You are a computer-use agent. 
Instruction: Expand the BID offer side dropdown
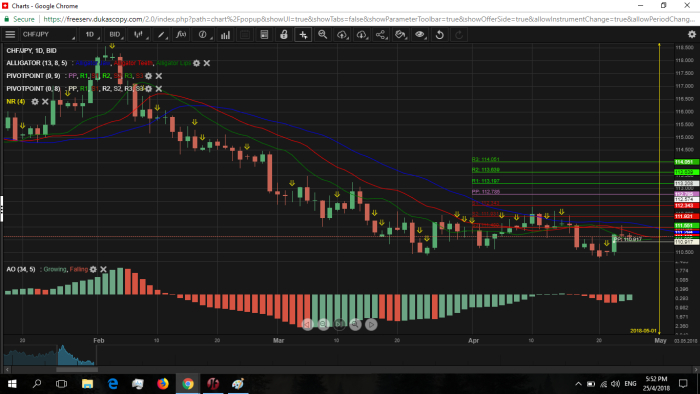click(x=115, y=34)
